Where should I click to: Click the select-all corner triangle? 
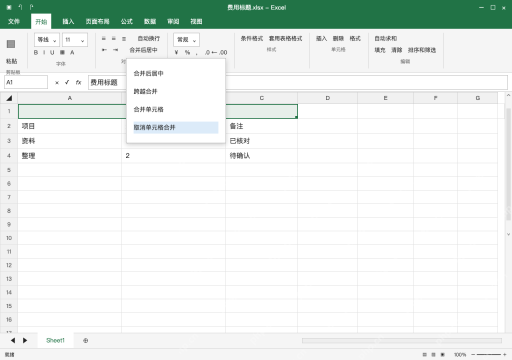coord(9,98)
